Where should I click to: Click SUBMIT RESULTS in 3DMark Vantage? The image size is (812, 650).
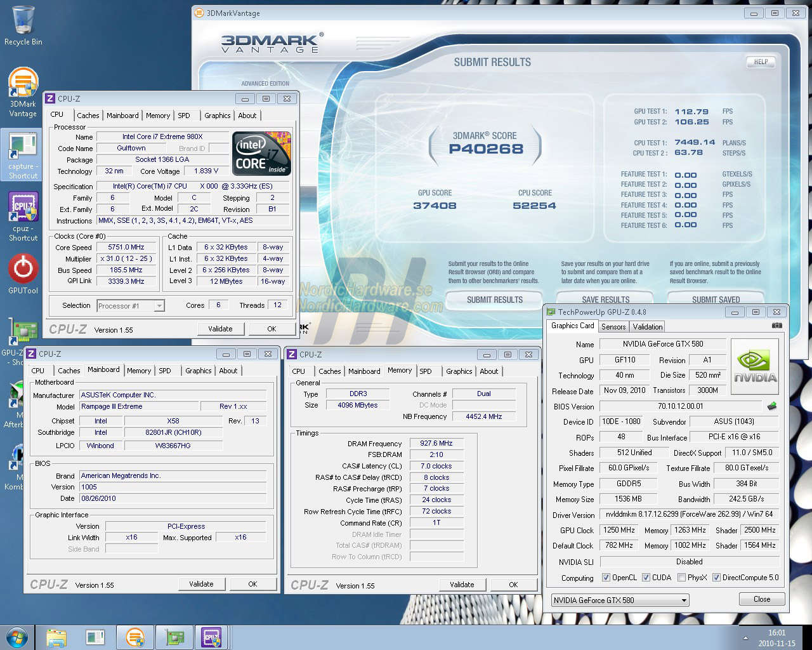coord(494,300)
